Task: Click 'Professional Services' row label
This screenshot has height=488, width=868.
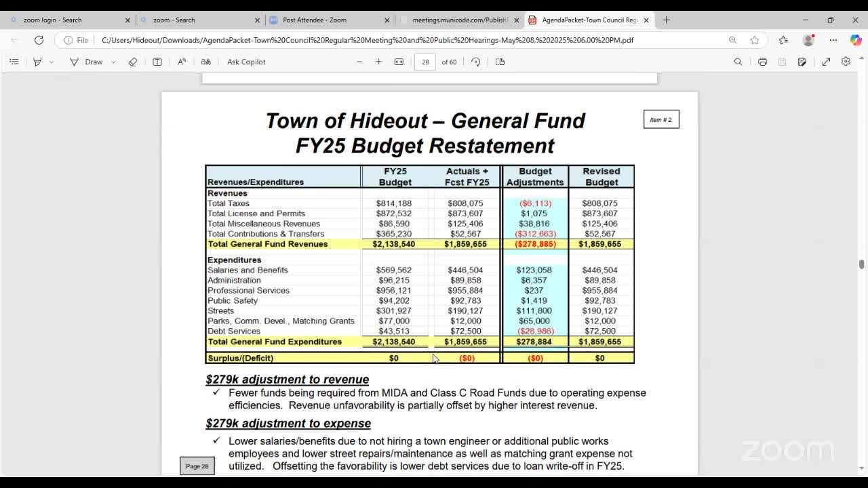Action: 248,290
